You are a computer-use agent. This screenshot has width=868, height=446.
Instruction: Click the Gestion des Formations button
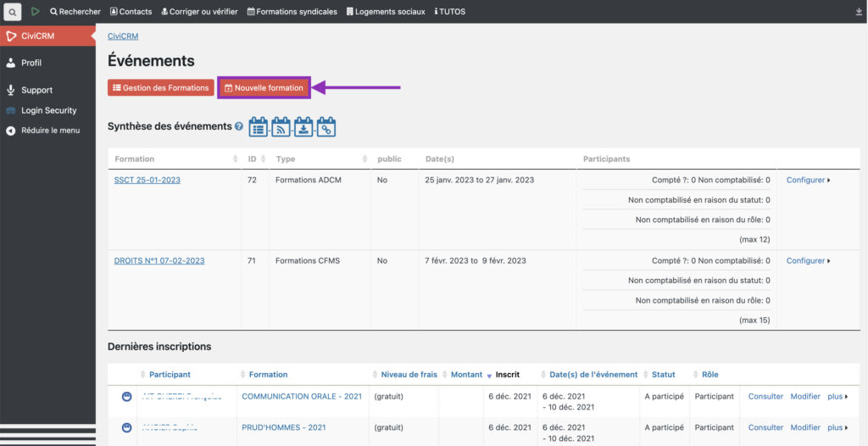tap(160, 88)
